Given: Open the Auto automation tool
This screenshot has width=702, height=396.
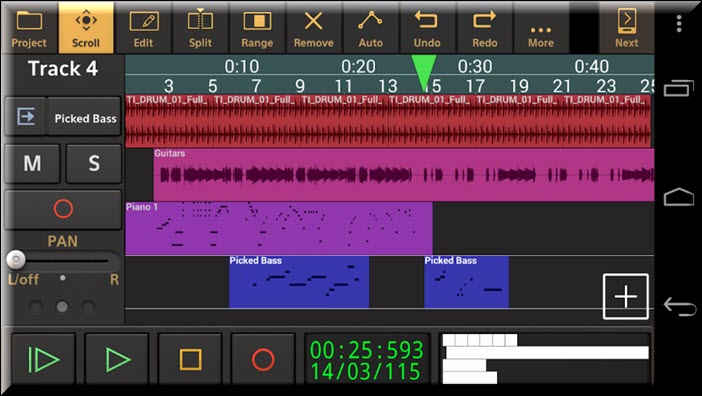Looking at the screenshot, I should coord(370,29).
